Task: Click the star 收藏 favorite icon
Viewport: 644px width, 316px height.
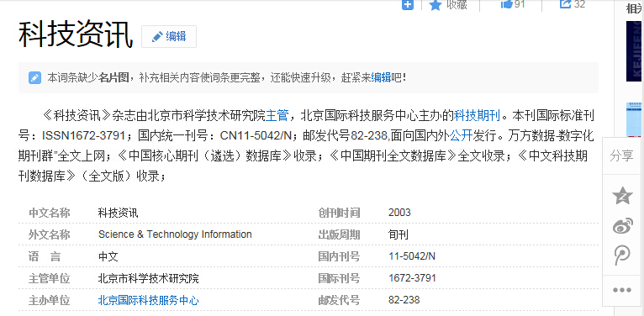Action: [435, 4]
